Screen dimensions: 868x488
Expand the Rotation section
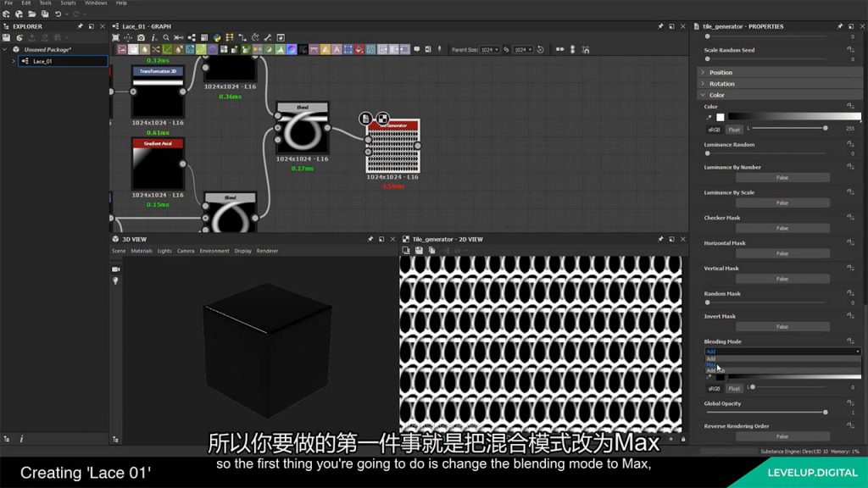(703, 84)
